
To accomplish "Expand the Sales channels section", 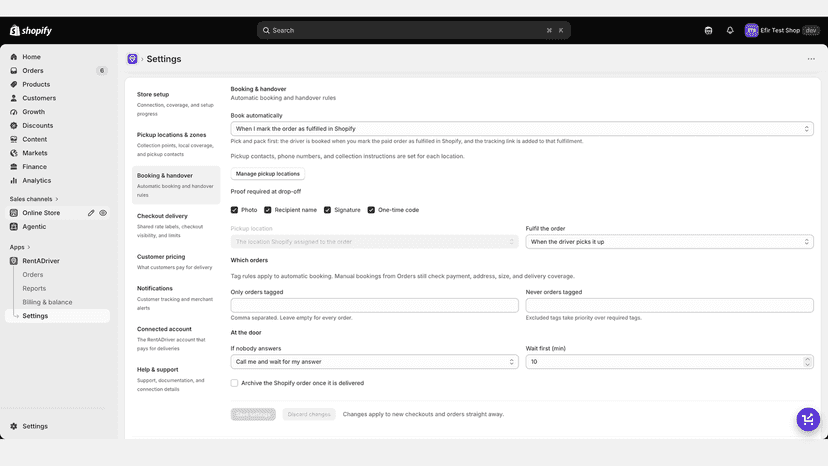I will [34, 199].
